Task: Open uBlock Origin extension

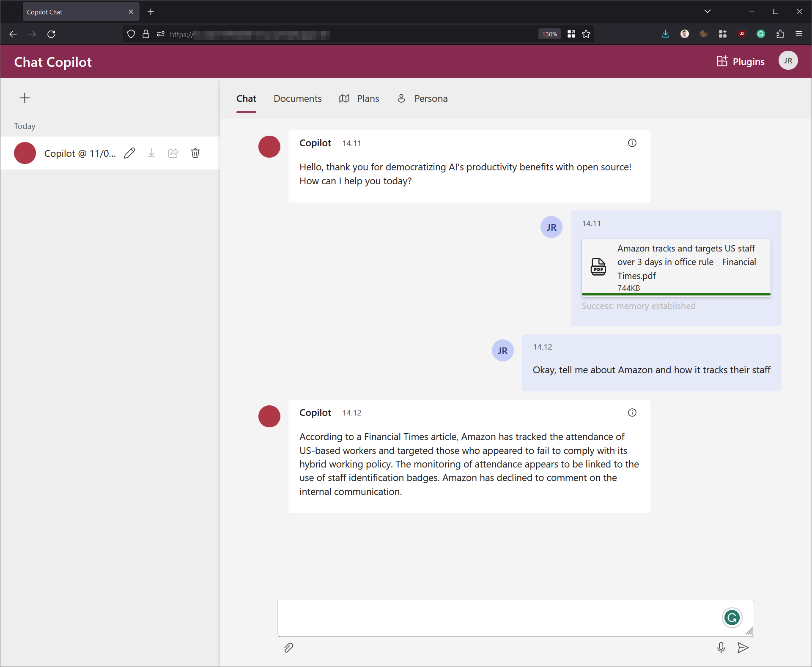Action: coord(742,34)
